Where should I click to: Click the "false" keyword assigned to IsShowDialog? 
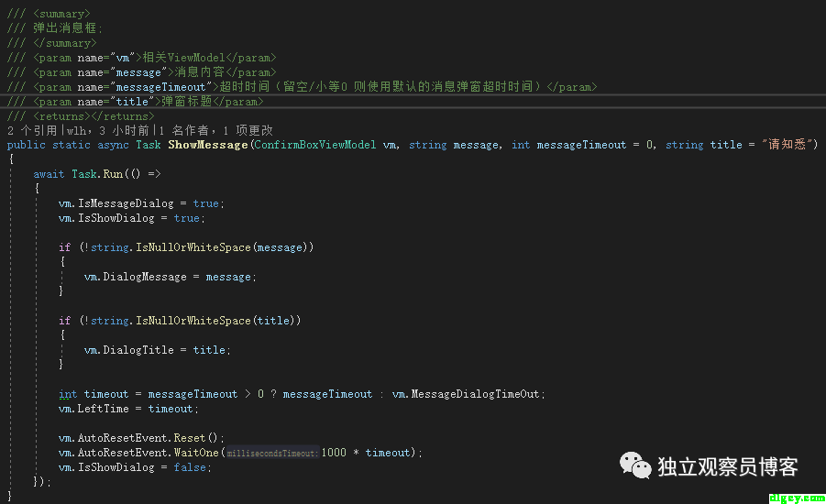pyautogui.click(x=190, y=467)
